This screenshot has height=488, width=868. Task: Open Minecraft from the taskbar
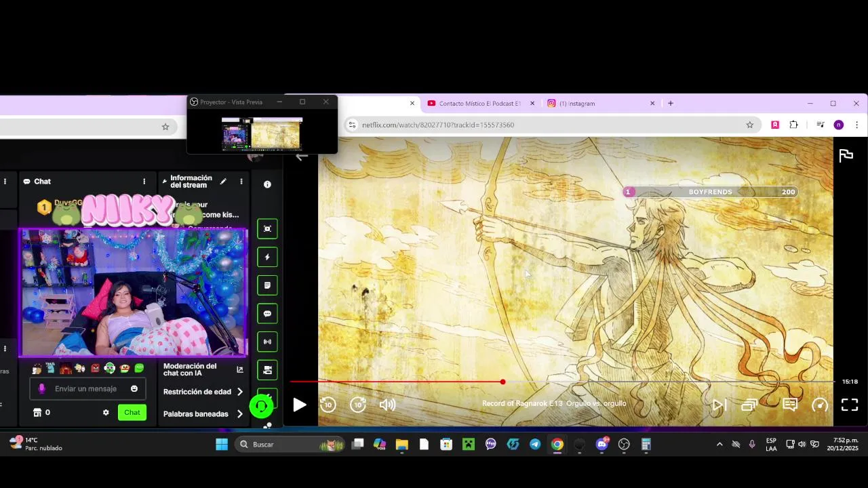coord(468,445)
